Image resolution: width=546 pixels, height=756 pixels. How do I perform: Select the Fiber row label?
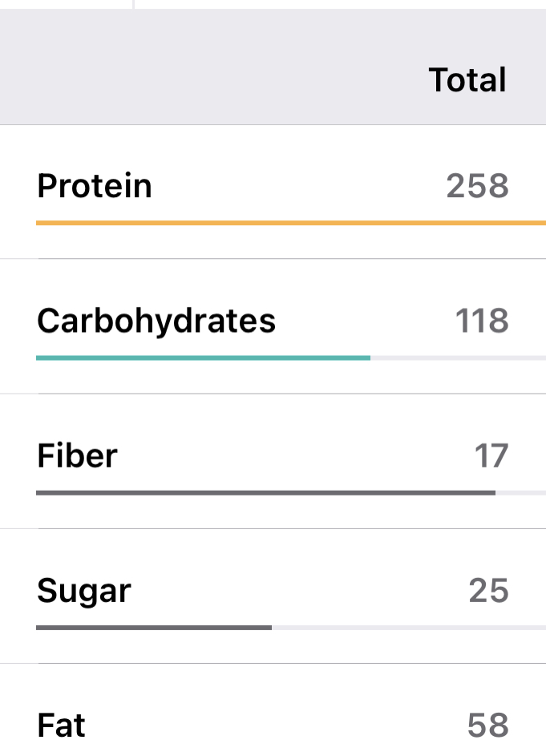coord(77,455)
